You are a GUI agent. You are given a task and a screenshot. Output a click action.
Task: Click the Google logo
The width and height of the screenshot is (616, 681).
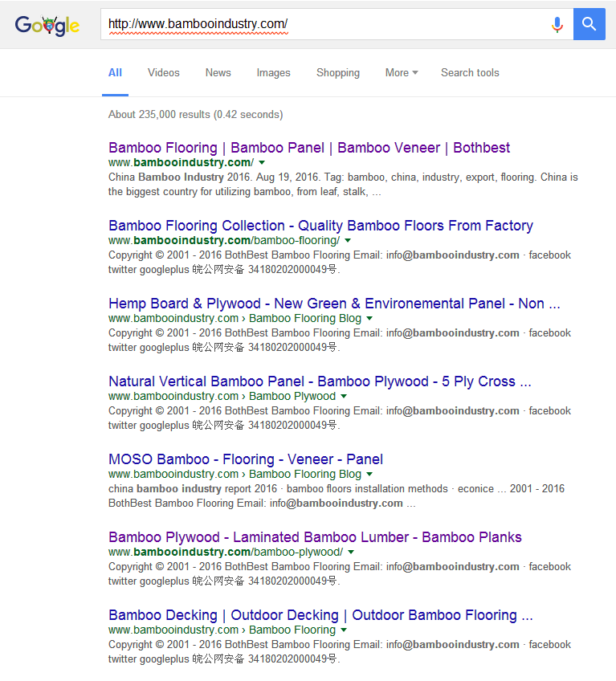click(x=47, y=25)
